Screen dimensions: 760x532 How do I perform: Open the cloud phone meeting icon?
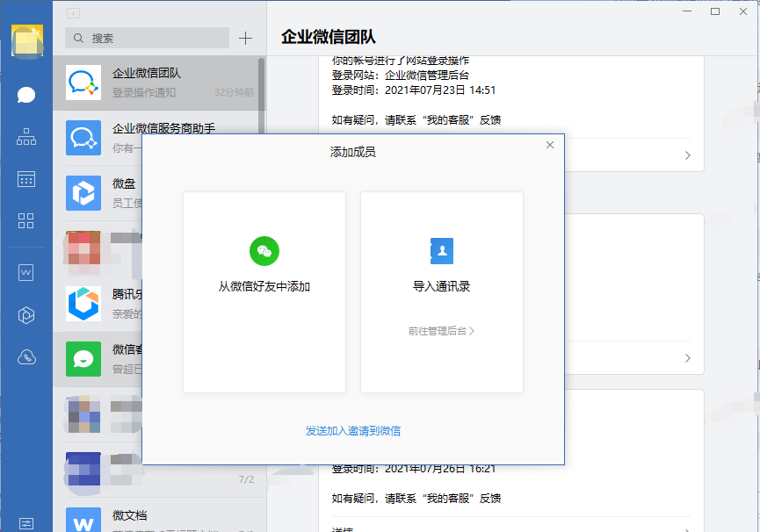[26, 357]
